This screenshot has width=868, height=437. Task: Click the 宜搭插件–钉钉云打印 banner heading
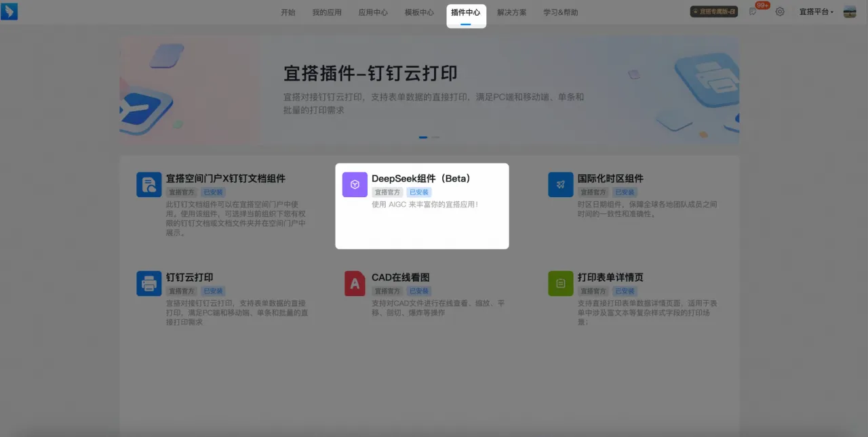pos(370,73)
